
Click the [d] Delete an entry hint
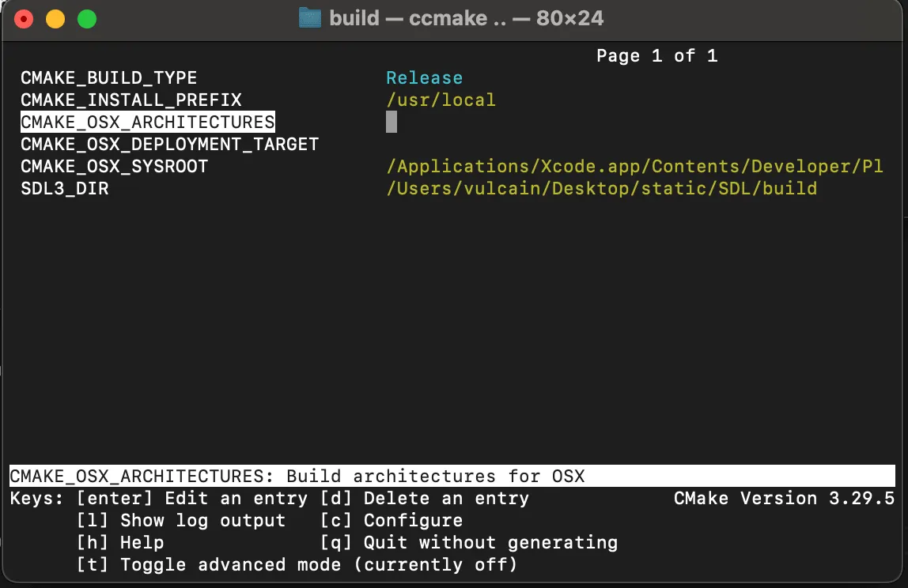(425, 498)
